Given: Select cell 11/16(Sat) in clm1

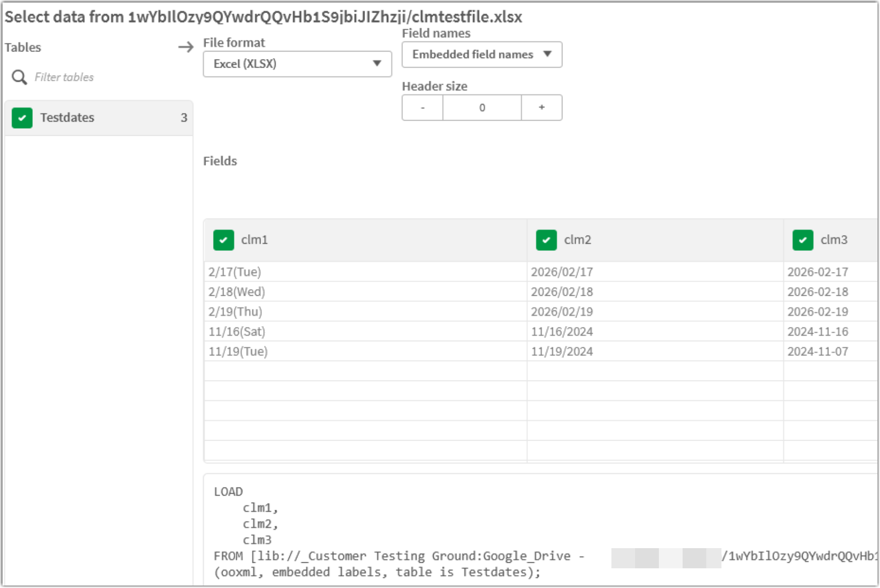Looking at the screenshot, I should pos(366,332).
